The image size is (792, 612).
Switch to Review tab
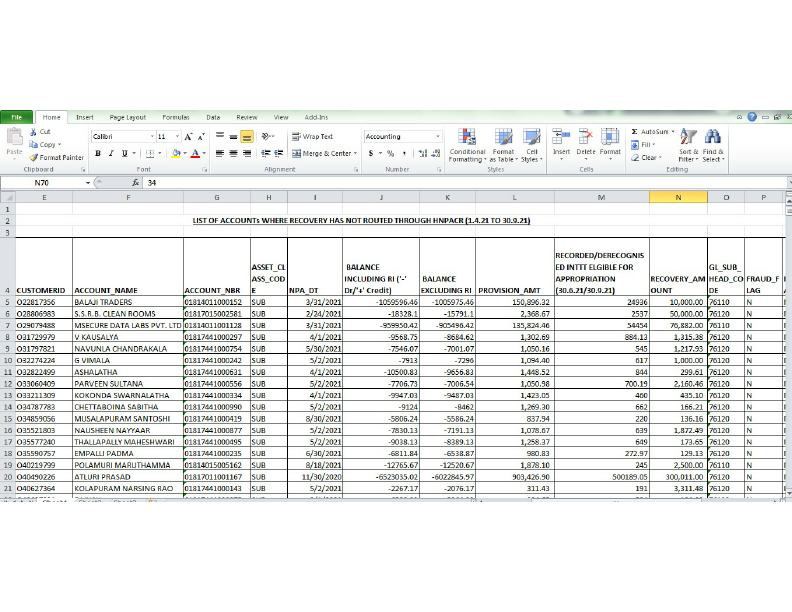247,118
